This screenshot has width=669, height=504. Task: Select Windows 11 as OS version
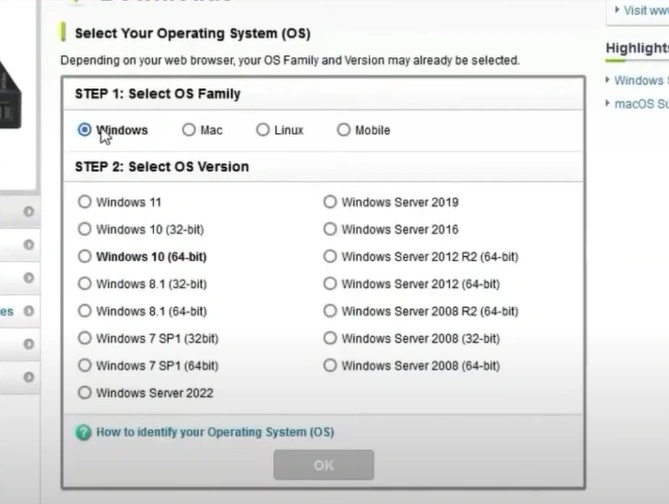coord(84,202)
